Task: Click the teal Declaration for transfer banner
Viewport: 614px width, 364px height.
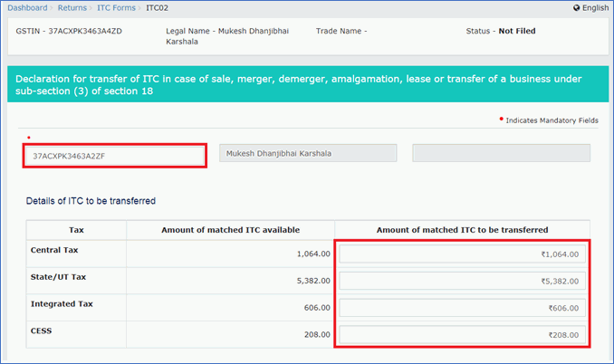Action: tap(308, 84)
